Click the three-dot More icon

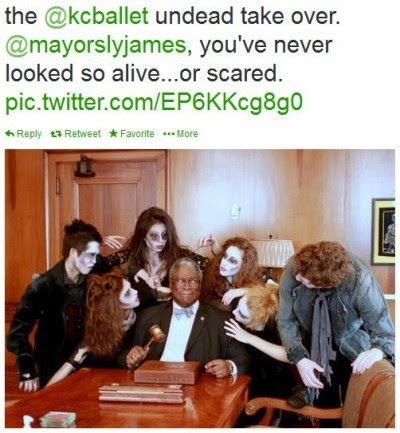[x=168, y=134]
